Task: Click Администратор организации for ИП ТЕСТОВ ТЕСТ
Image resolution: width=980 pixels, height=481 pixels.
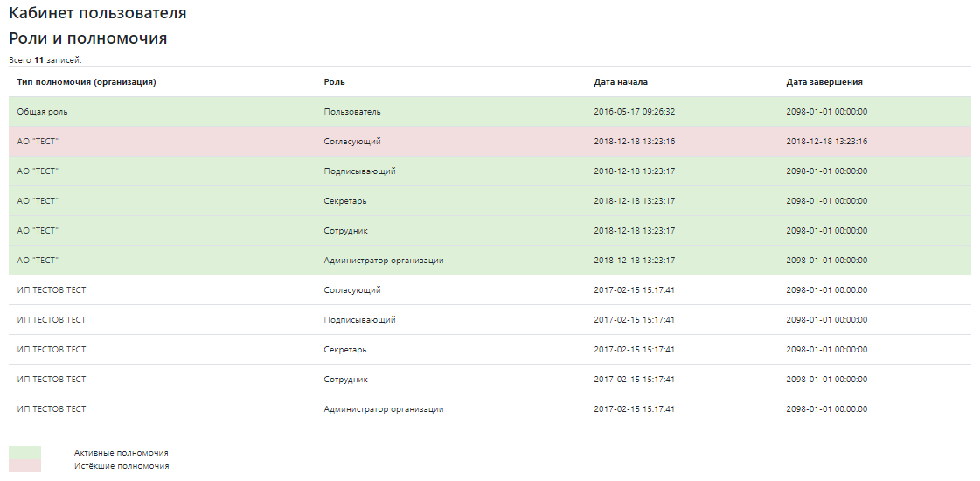Action: [x=383, y=409]
